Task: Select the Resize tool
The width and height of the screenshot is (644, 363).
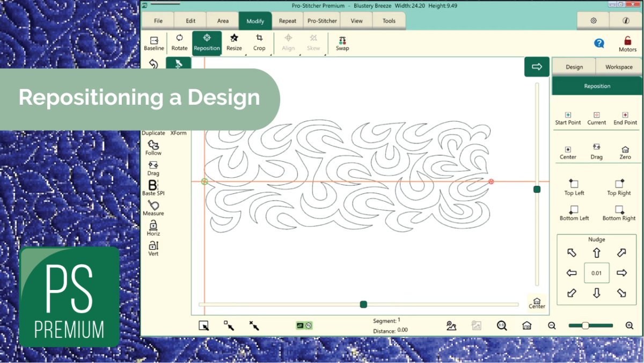Action: [x=234, y=43]
